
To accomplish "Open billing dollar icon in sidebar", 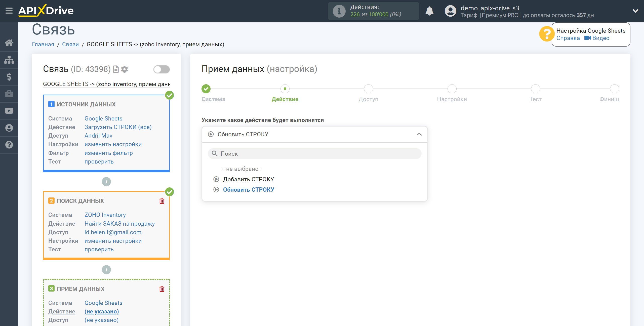I will [x=9, y=77].
